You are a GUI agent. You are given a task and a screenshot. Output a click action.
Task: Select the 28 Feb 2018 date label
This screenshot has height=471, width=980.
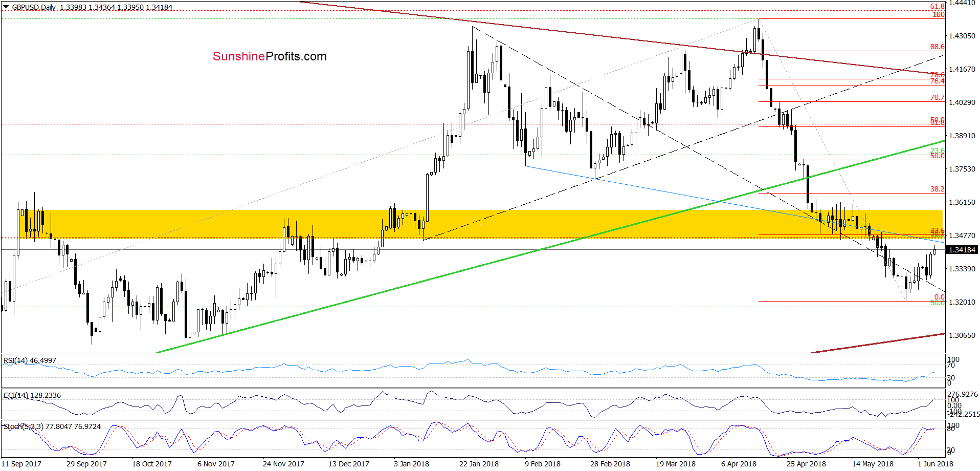[610, 464]
